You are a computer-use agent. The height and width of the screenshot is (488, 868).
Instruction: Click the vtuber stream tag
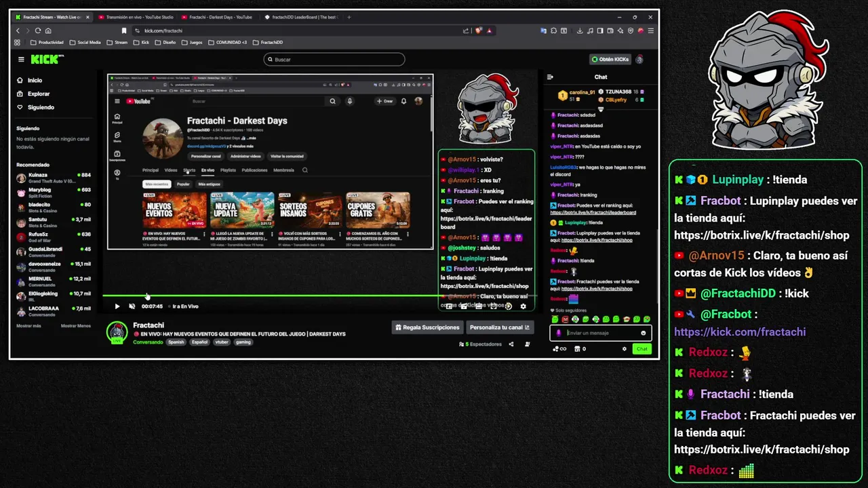(221, 342)
